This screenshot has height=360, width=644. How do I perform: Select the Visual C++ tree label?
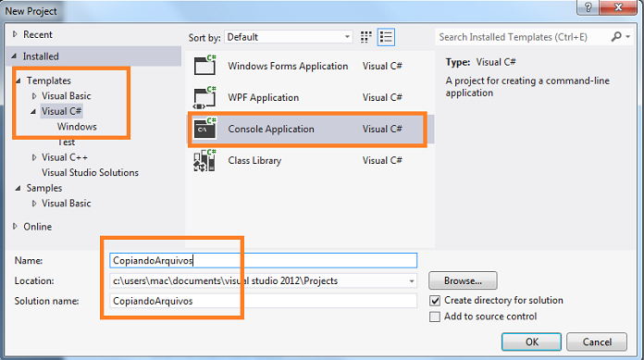65,157
